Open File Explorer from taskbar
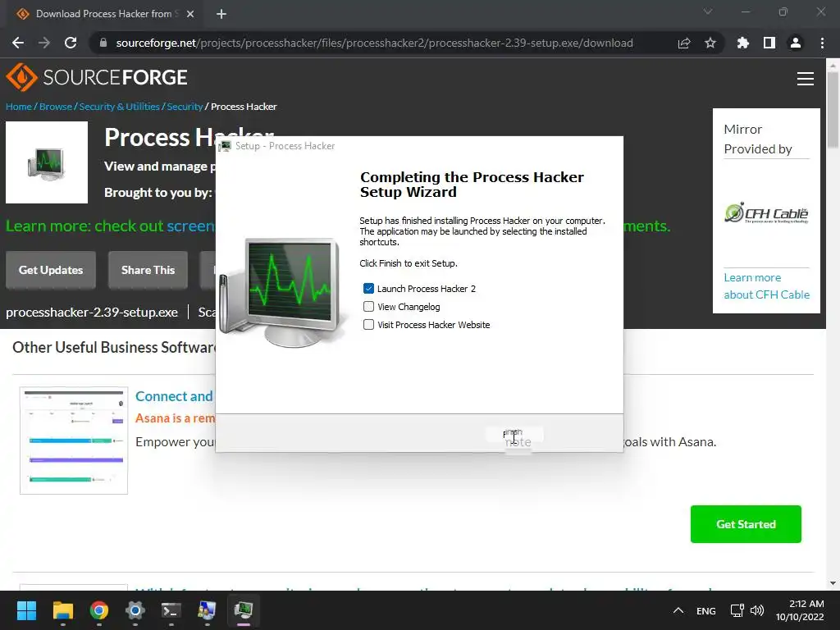 tap(62, 610)
